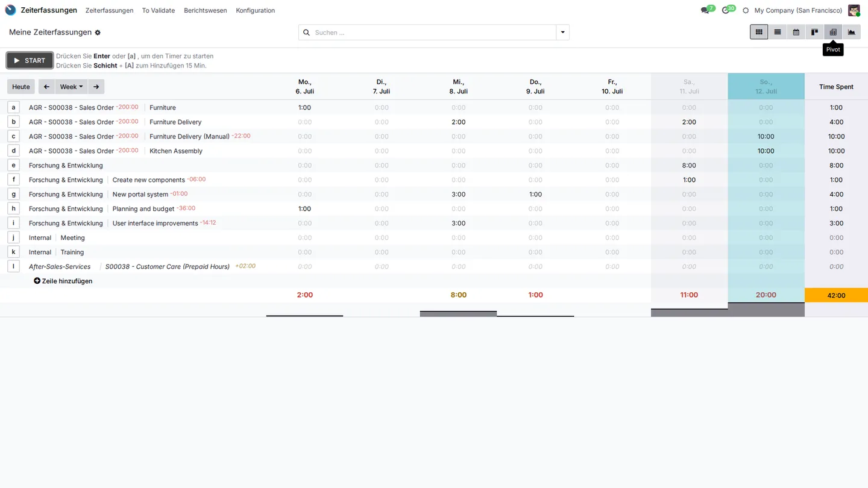The image size is (868, 488).
Task: Open the Berichtswesen menu
Action: 206,11
